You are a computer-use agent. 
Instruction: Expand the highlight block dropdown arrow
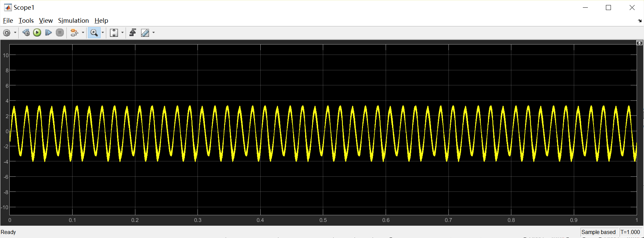tap(83, 32)
